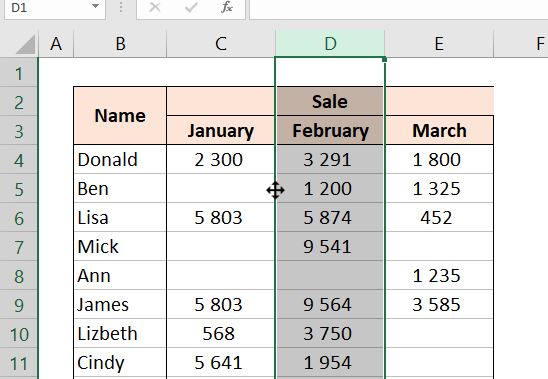
Task: Select column A header
Action: pos(56,44)
